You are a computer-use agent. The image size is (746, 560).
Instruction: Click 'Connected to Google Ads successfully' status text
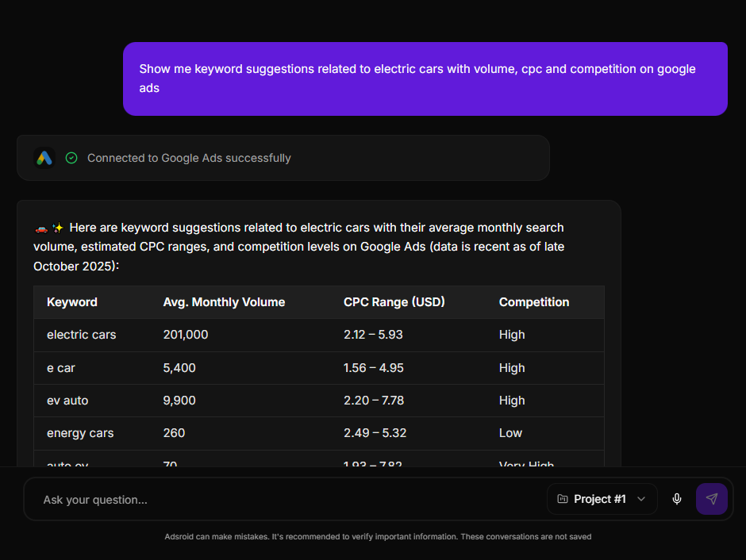point(189,158)
